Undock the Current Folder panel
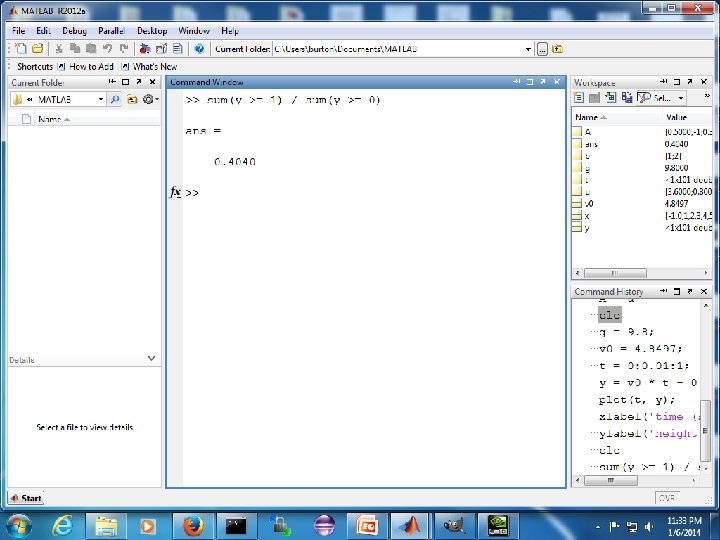The image size is (720, 540). pos(139,82)
